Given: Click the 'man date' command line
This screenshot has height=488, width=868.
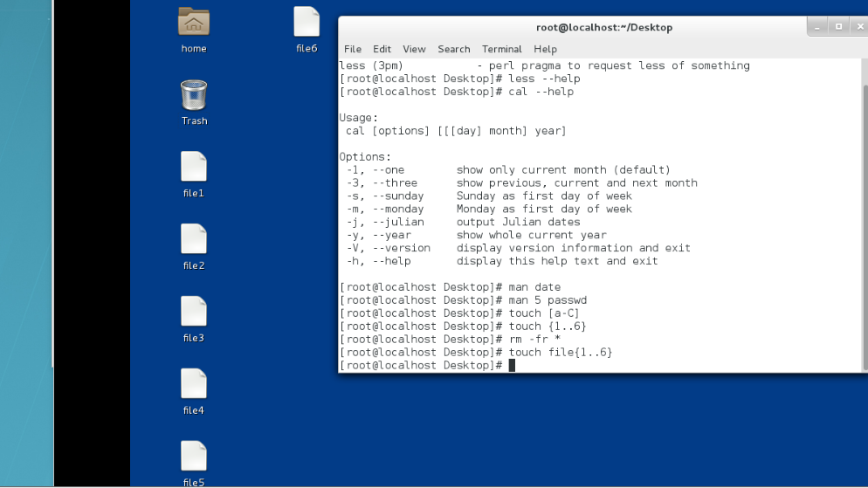Looking at the screenshot, I should [x=450, y=287].
